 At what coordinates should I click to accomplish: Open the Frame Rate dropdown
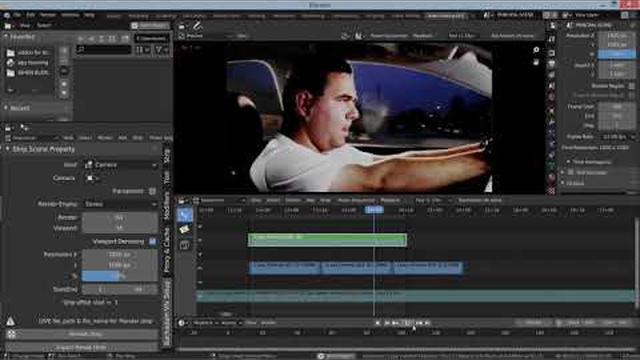(x=617, y=137)
